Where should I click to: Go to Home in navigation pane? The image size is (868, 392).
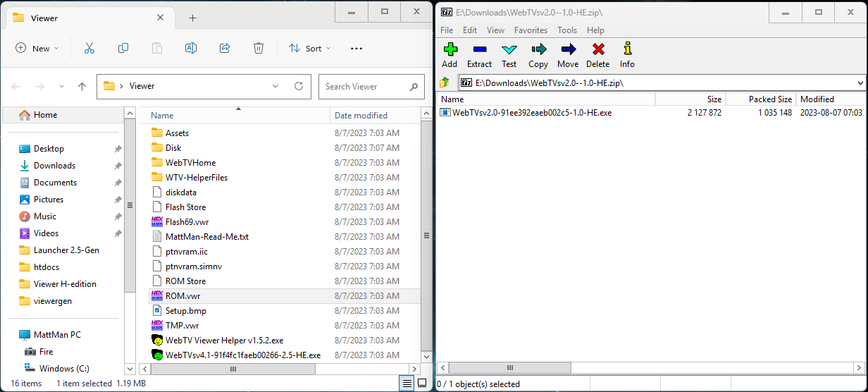(x=46, y=115)
